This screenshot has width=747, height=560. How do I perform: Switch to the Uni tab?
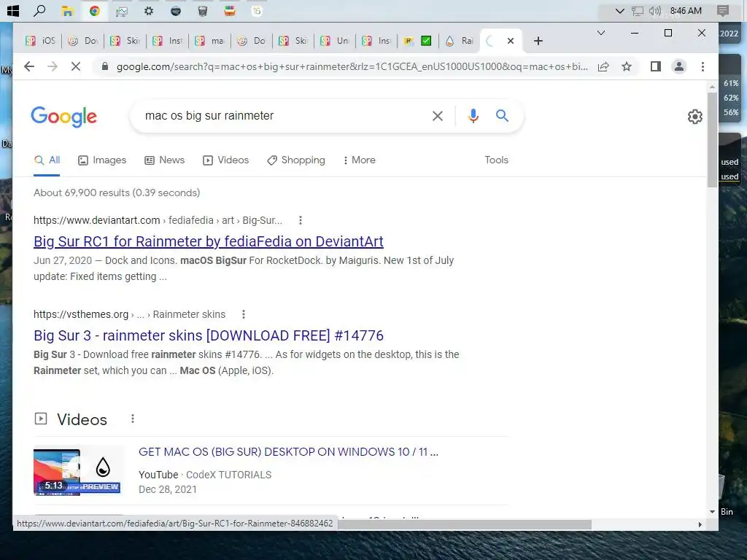click(x=336, y=41)
